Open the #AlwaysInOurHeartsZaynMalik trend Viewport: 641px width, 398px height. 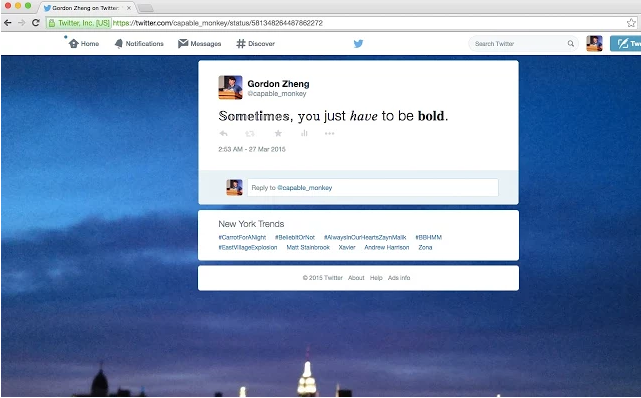pyautogui.click(x=365, y=237)
